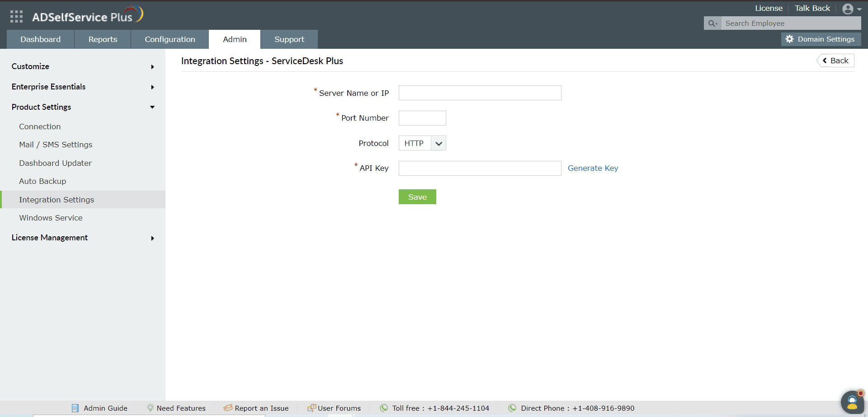Click the Generate Key link
Viewport: 868px width, 417px height.
point(593,168)
